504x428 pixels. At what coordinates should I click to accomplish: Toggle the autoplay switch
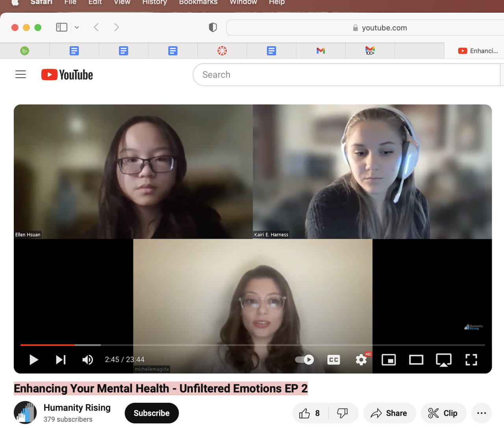pos(304,359)
